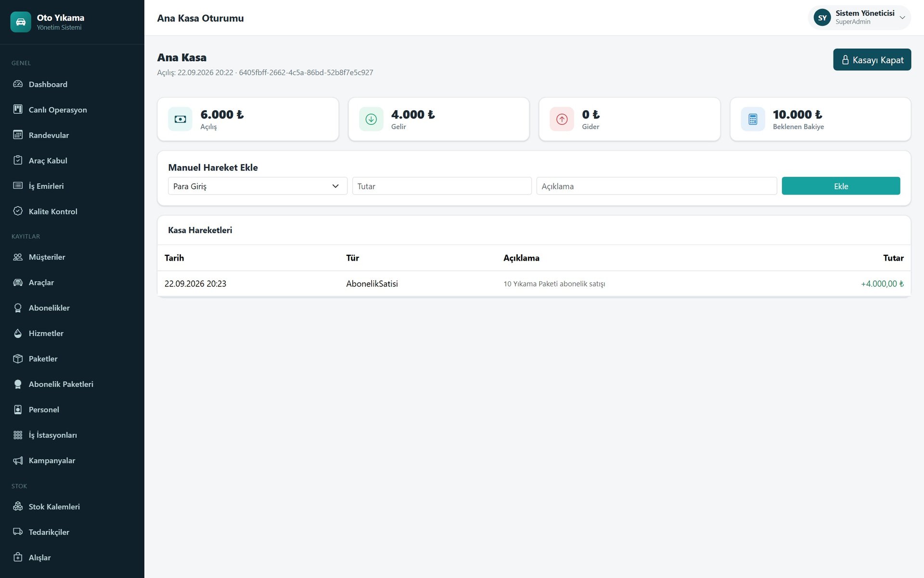Click the Araç Kabul clipboard icon
Viewport: 924px width, 578px height.
coord(18,160)
